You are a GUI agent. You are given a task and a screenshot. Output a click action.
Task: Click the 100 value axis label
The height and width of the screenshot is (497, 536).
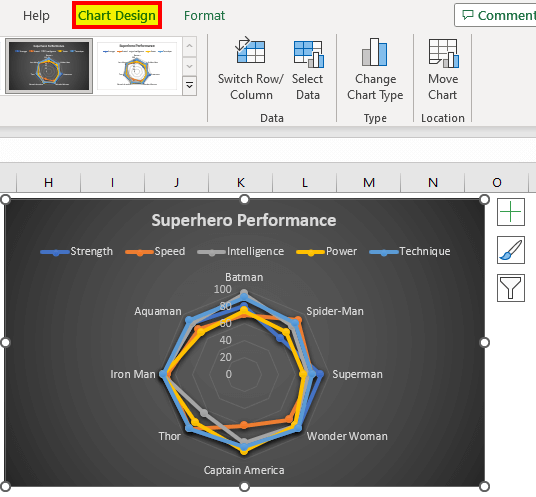[x=223, y=290]
